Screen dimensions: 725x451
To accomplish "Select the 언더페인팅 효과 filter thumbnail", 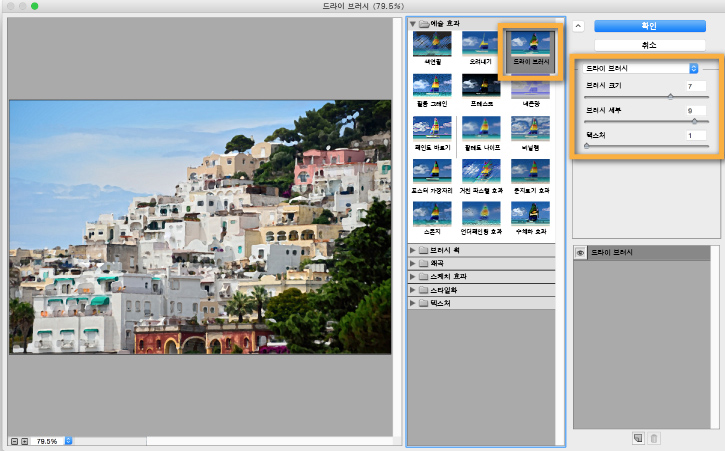I will pos(481,213).
